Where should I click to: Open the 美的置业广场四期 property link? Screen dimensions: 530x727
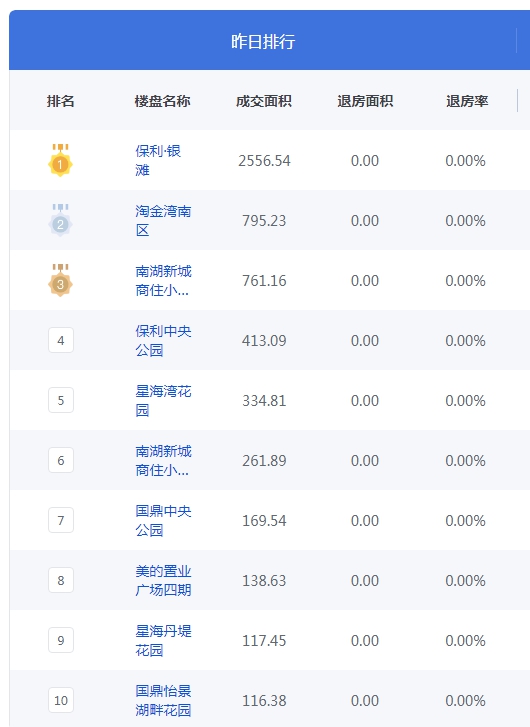pos(163,580)
